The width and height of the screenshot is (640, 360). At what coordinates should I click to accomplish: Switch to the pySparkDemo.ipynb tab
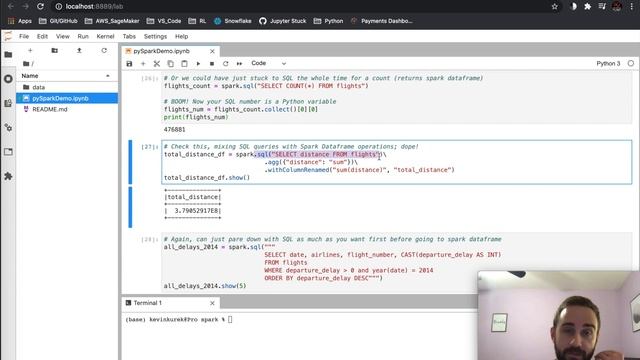(x=162, y=51)
